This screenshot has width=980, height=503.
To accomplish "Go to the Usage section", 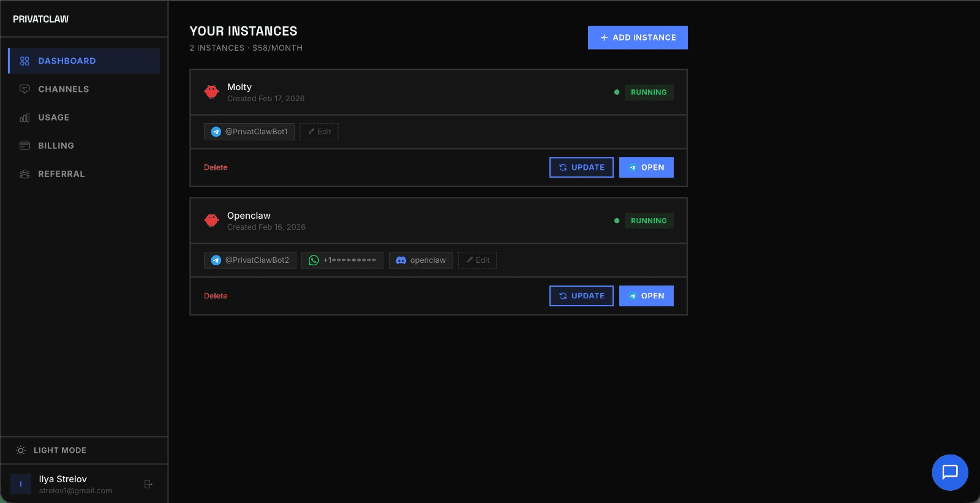I will [x=53, y=118].
